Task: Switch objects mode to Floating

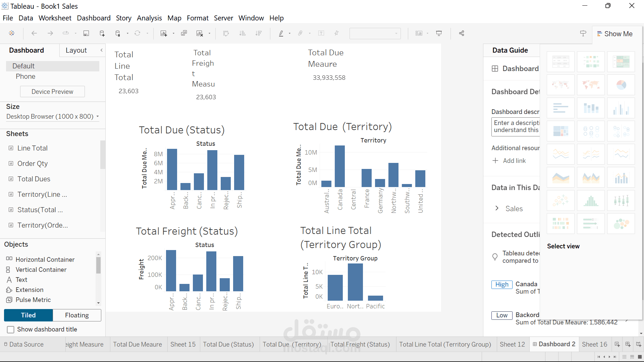Action: click(77, 315)
